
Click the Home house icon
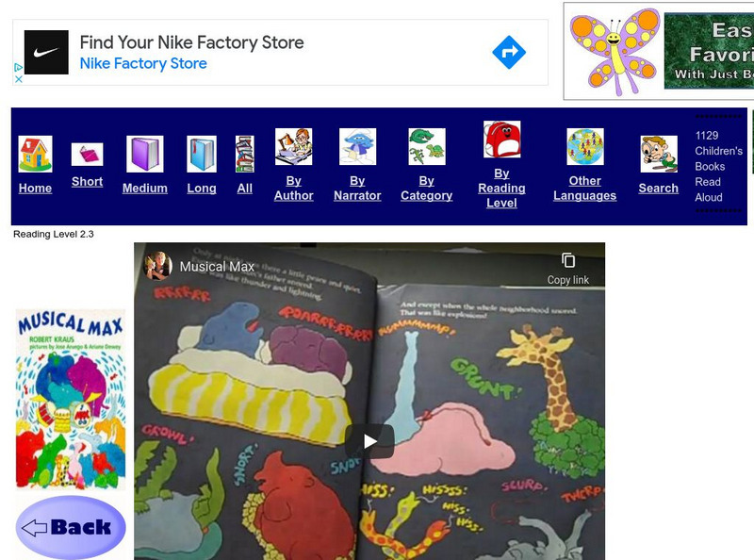[35, 154]
